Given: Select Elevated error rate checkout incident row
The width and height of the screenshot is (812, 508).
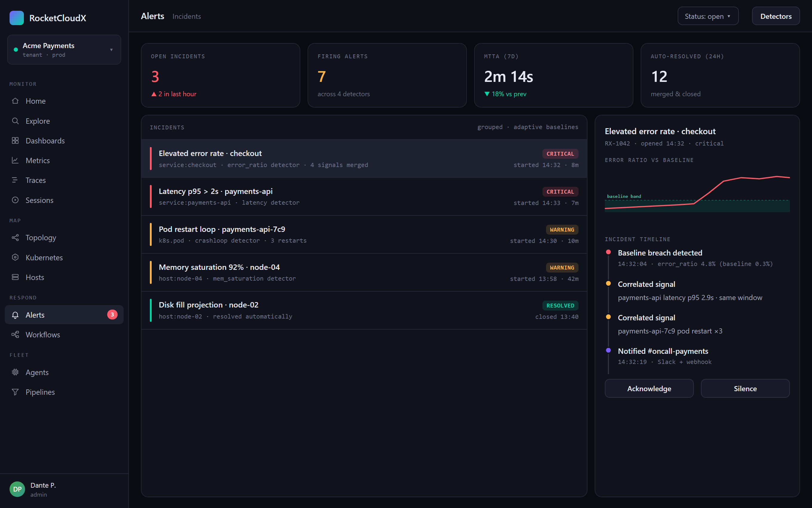Looking at the screenshot, I should tap(364, 159).
